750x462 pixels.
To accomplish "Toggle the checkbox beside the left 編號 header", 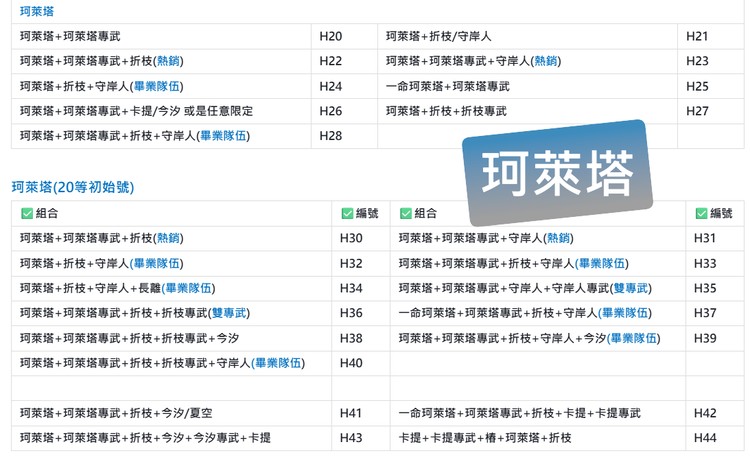I will [347, 213].
